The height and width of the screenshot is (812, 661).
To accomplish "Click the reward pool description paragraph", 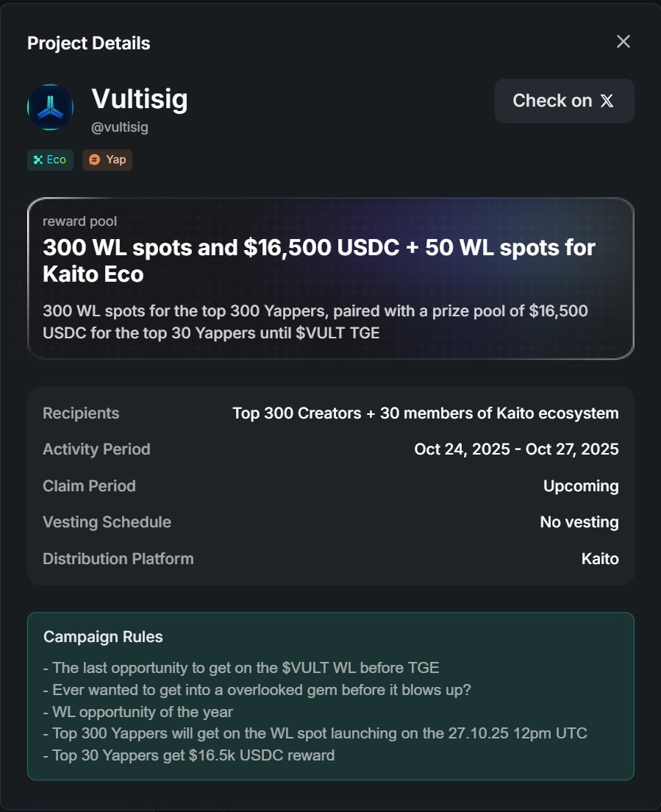I will pyautogui.click(x=315, y=321).
